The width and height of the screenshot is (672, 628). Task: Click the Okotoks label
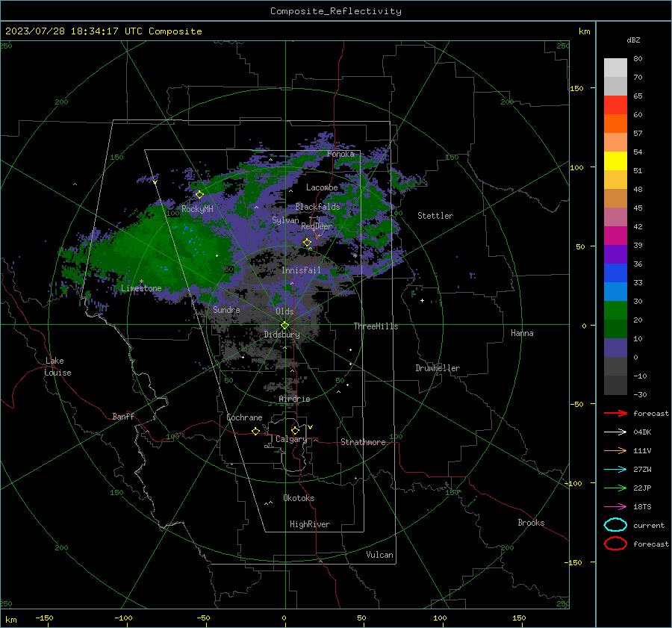pyautogui.click(x=299, y=498)
